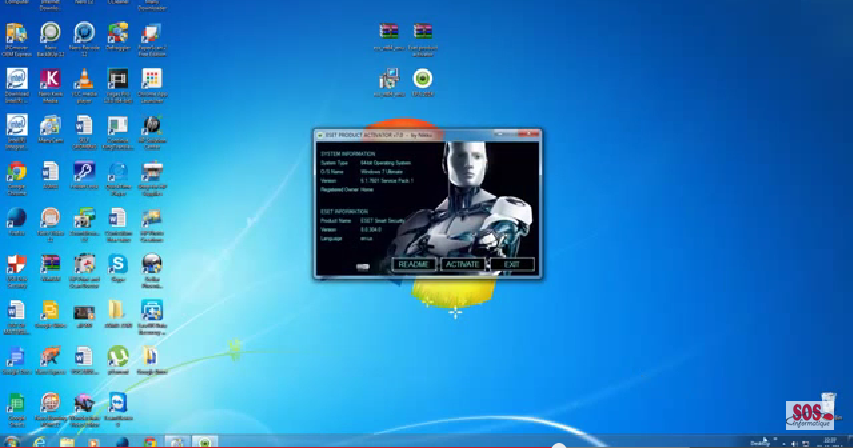Open the WinRAR application shortcut
Image resolution: width=854 pixels, height=448 pixels.
tap(50, 265)
